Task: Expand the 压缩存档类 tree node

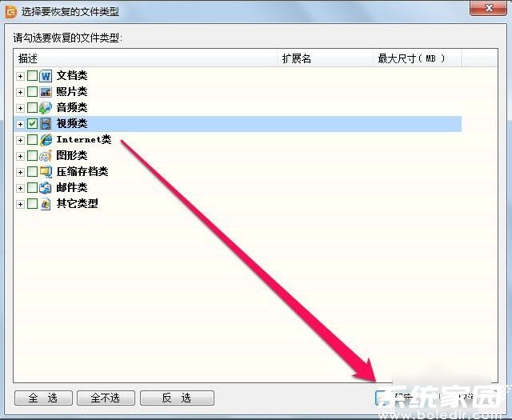Action: [20, 172]
